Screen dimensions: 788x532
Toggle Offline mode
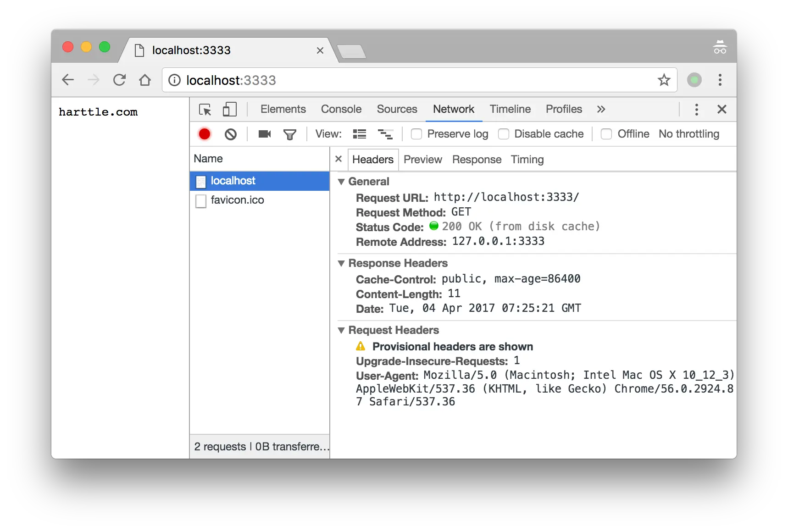pyautogui.click(x=606, y=134)
